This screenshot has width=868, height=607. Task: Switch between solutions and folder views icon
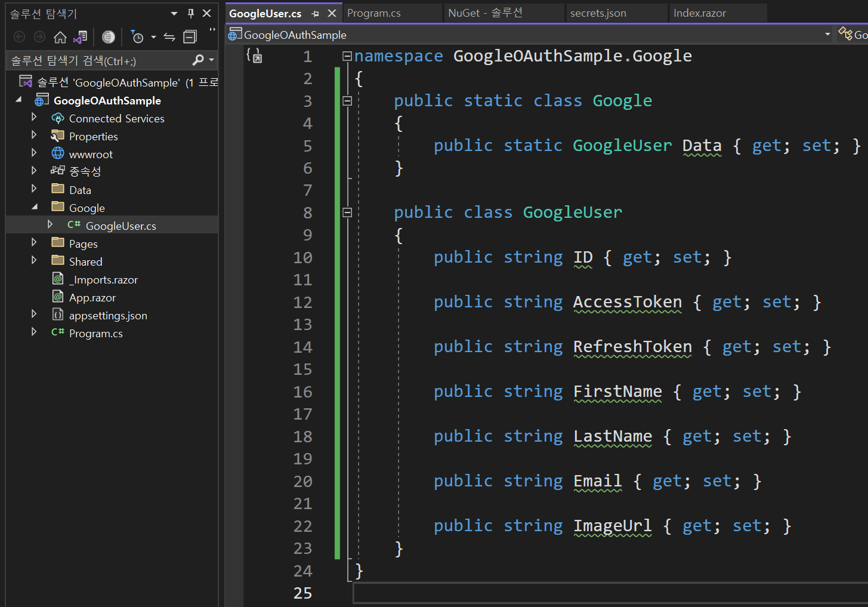[81, 38]
